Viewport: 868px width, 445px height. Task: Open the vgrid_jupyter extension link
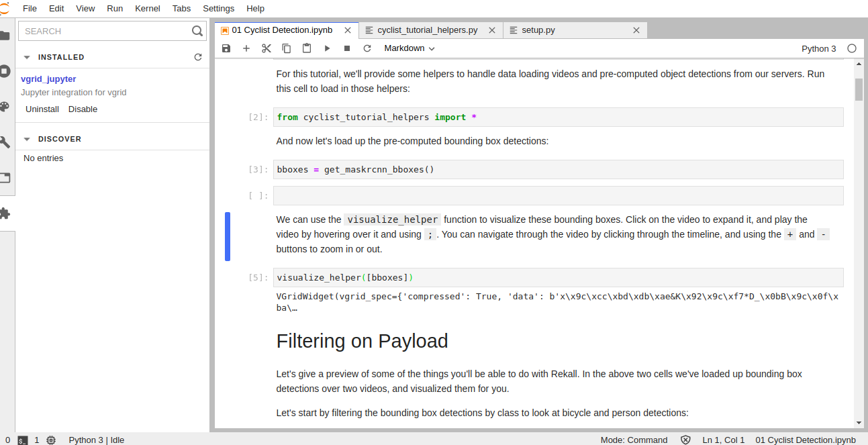pos(48,79)
